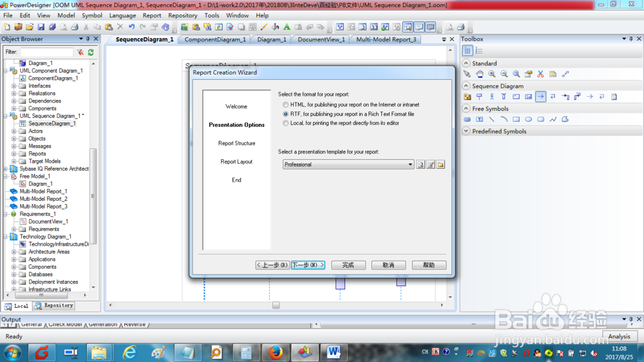
Task: Click the Object Browser Filter input field
Action: tap(47, 52)
